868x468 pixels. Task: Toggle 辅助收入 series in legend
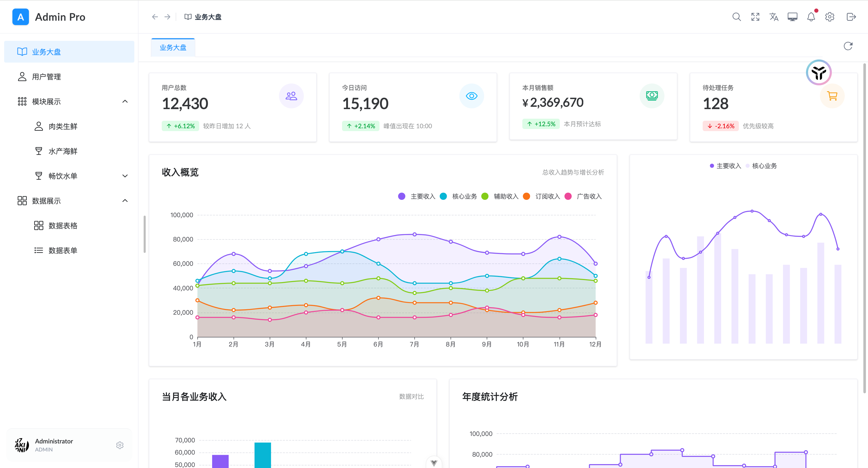tap(500, 196)
